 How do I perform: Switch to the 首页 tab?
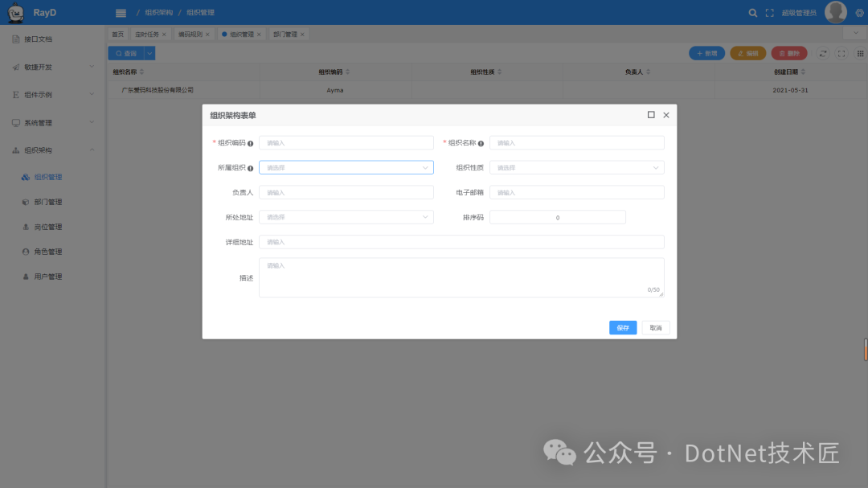tap(118, 35)
